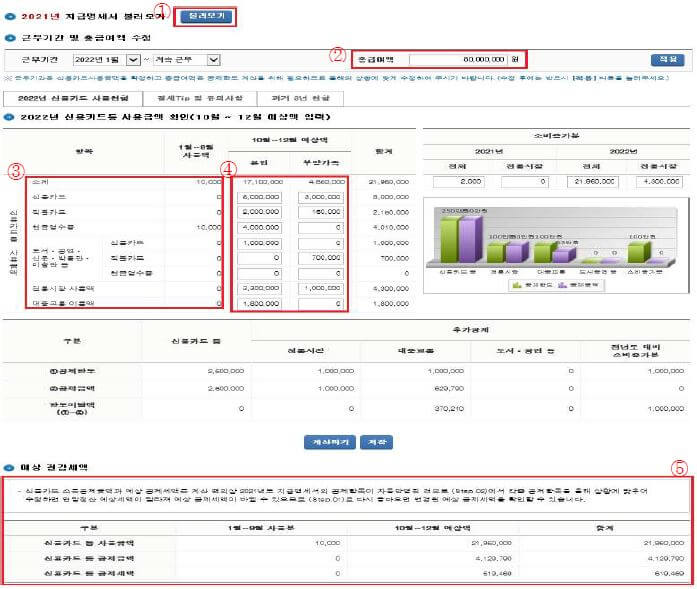Click the 소계 본인 total 17,100,000
697x589 pixels.
coord(263,182)
